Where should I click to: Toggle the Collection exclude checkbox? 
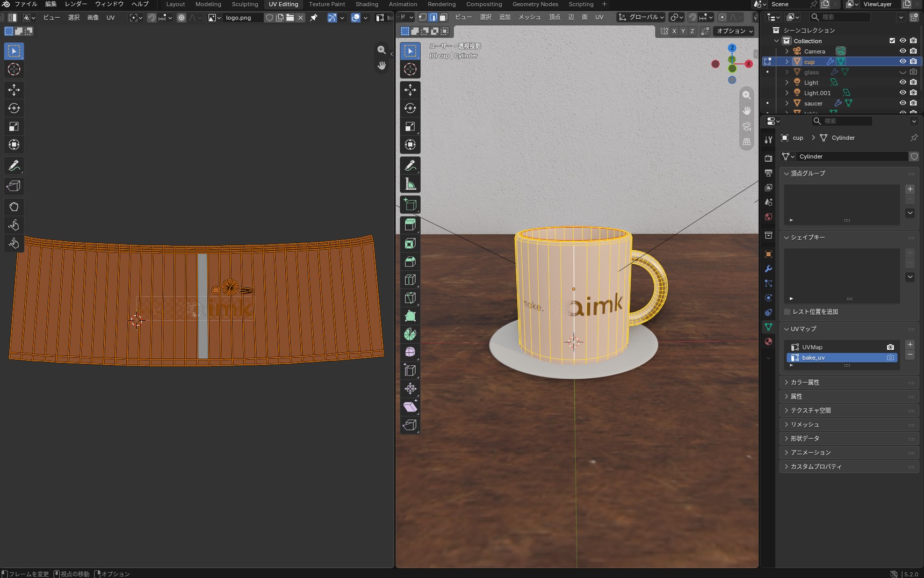pyautogui.click(x=892, y=41)
